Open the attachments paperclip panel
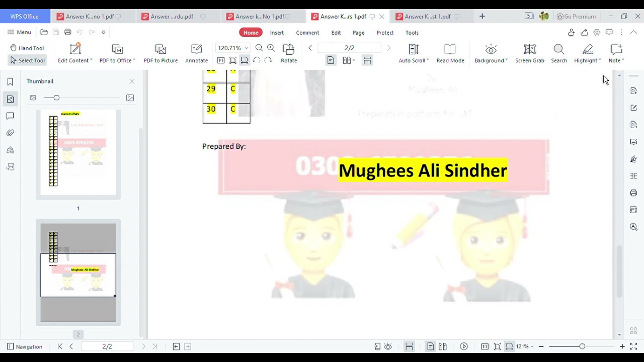This screenshot has height=362, width=644. pos(10,133)
